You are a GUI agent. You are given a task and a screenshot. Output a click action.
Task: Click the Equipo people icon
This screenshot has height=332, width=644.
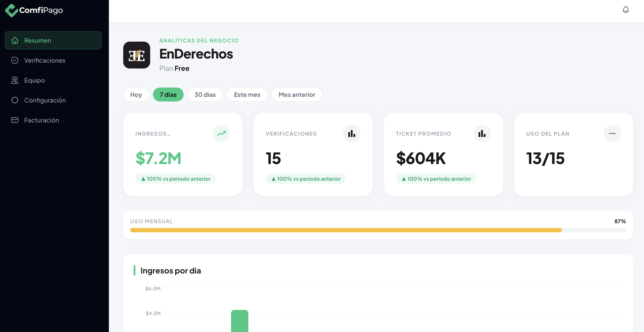(x=15, y=80)
